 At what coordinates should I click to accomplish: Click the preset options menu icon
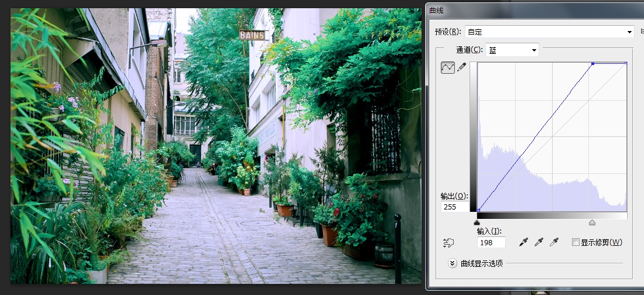click(642, 32)
